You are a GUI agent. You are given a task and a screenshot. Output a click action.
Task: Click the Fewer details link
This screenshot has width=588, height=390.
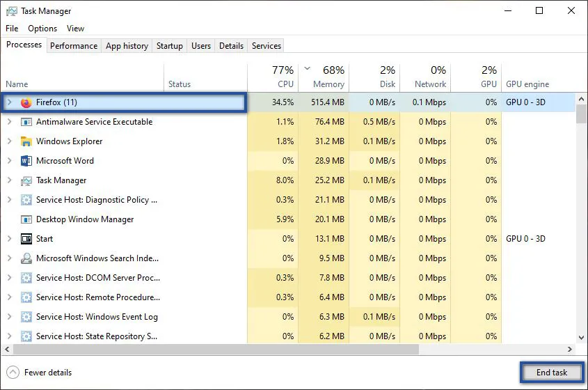48,373
